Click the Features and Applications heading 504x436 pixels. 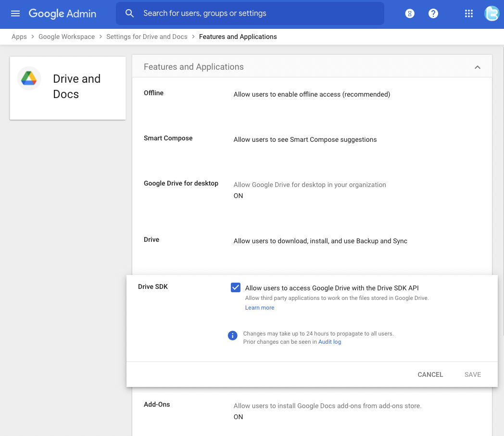(193, 66)
